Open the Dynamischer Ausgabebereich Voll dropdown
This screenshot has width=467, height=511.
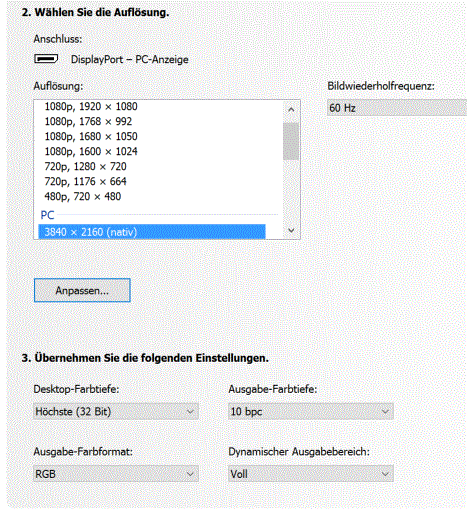[x=311, y=474]
